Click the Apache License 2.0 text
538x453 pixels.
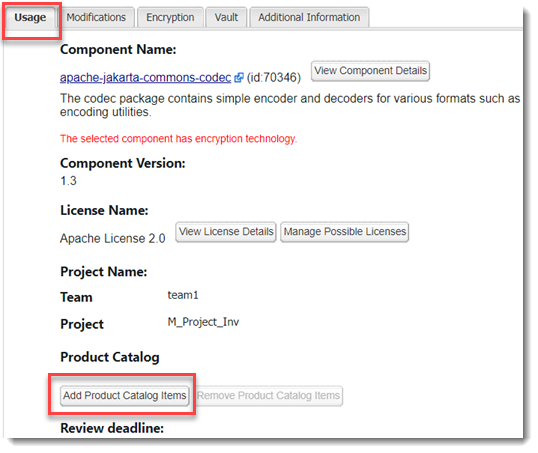pos(113,238)
